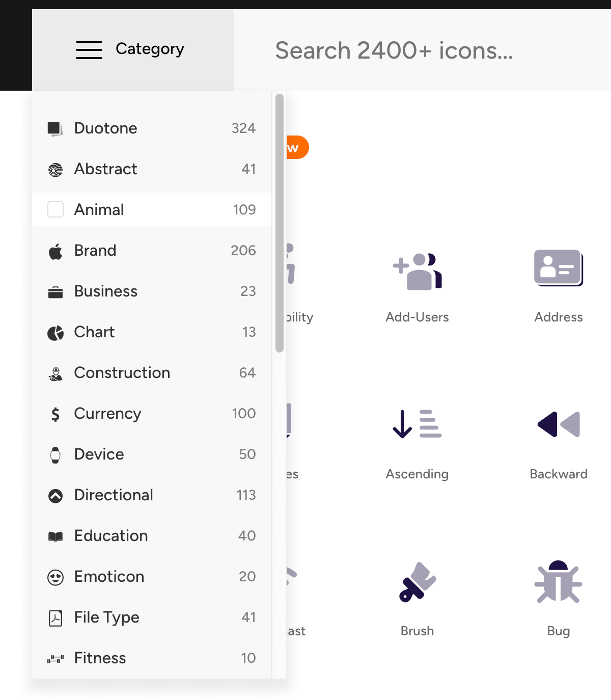The height and width of the screenshot is (700, 611).
Task: Click the orange badge button
Action: pos(297,148)
